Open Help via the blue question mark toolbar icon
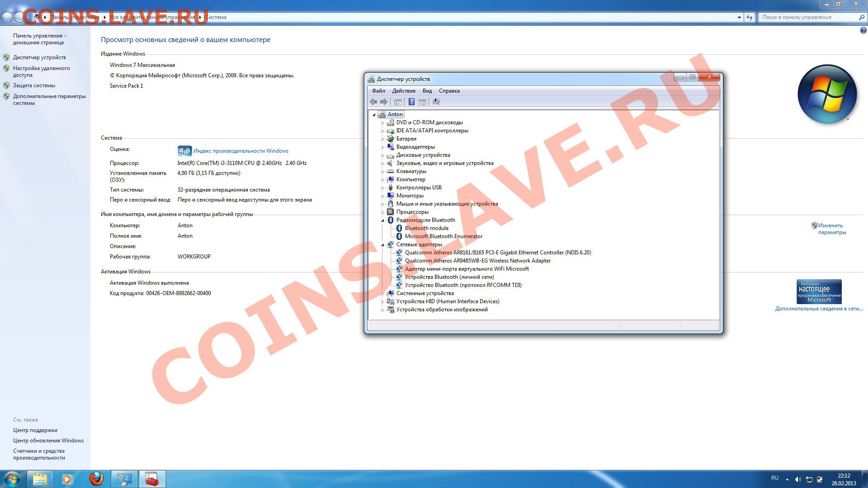This screenshot has width=868, height=488. pos(411,102)
